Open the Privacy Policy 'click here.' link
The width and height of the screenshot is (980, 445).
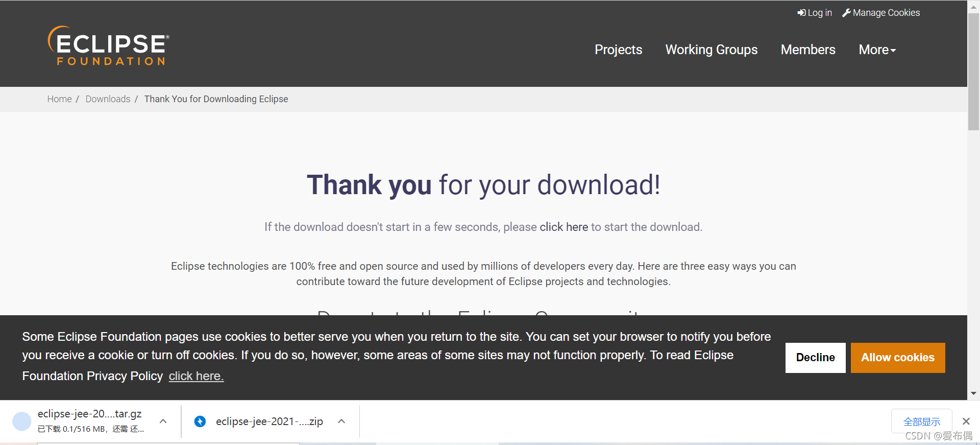196,376
